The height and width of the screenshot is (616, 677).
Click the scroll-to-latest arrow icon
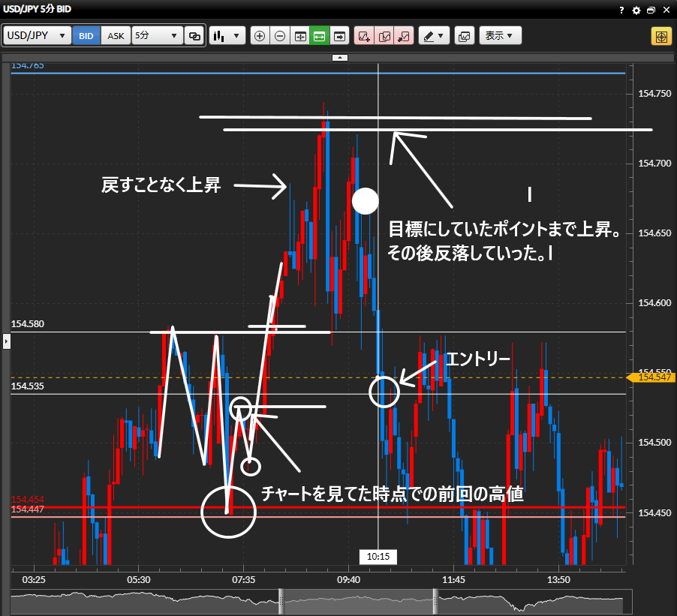click(x=339, y=36)
